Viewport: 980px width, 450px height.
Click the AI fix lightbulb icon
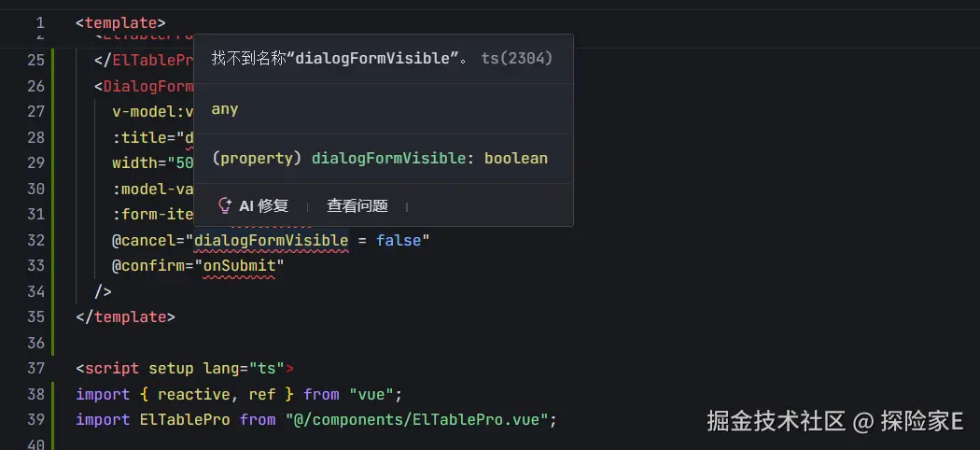coord(224,206)
